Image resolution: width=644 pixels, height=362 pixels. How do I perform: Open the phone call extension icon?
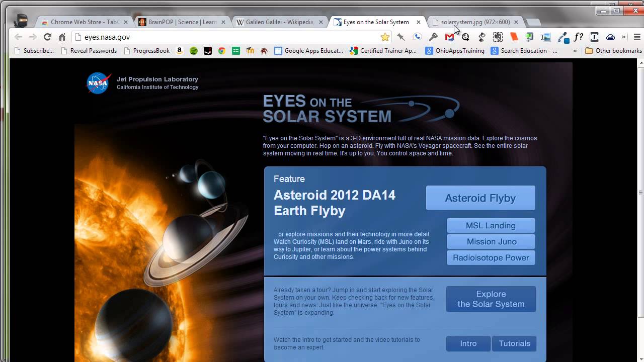tap(417, 37)
